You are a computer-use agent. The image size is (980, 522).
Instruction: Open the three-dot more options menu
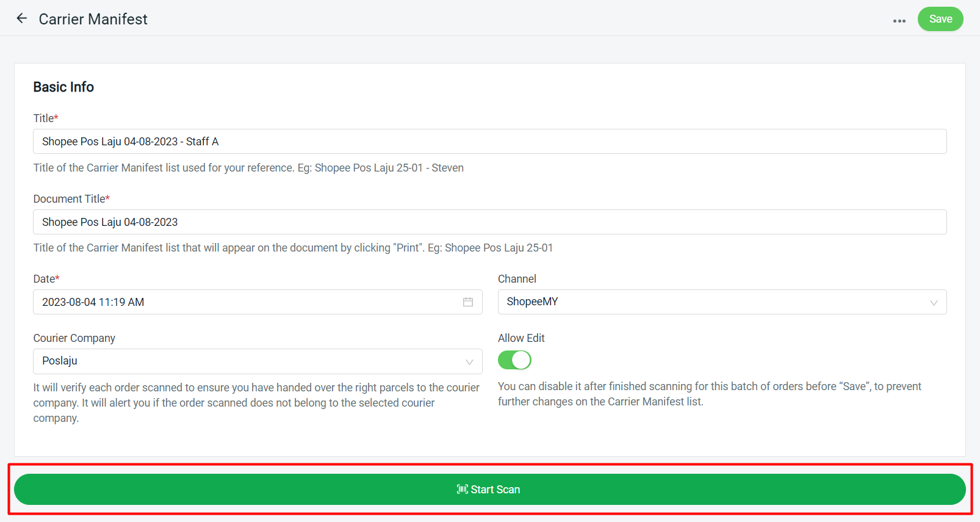click(x=899, y=21)
